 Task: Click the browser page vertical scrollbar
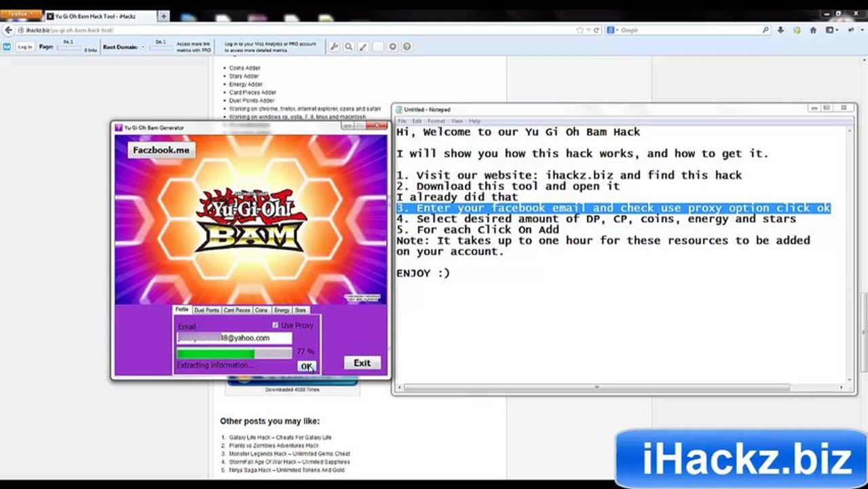[864, 331]
